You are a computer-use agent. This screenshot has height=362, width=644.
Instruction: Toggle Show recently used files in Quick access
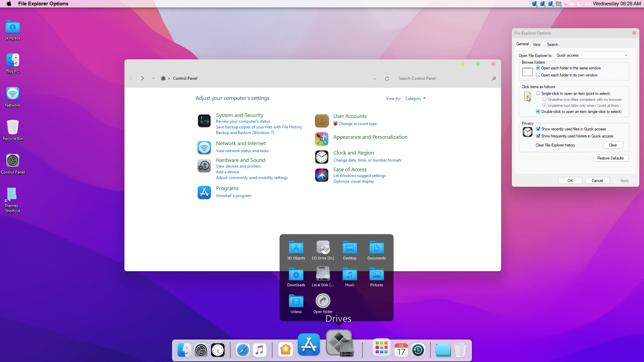tap(538, 129)
